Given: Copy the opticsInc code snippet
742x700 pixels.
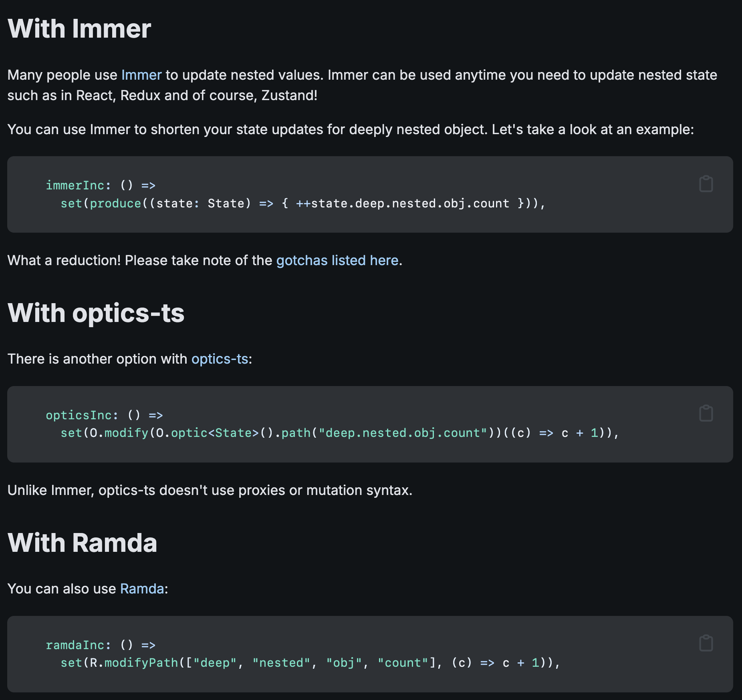Looking at the screenshot, I should pyautogui.click(x=706, y=413).
